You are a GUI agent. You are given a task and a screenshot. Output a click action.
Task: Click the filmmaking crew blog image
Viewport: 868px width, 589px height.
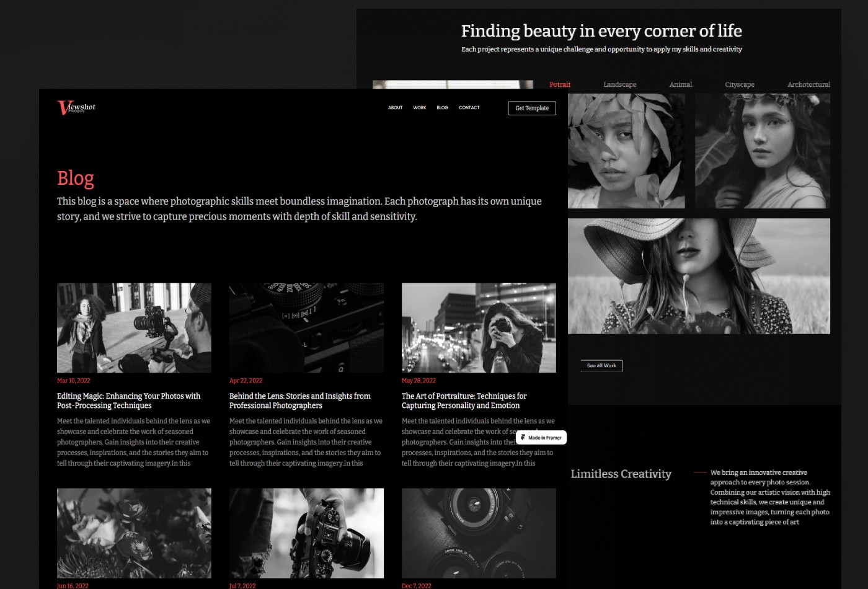coord(134,327)
